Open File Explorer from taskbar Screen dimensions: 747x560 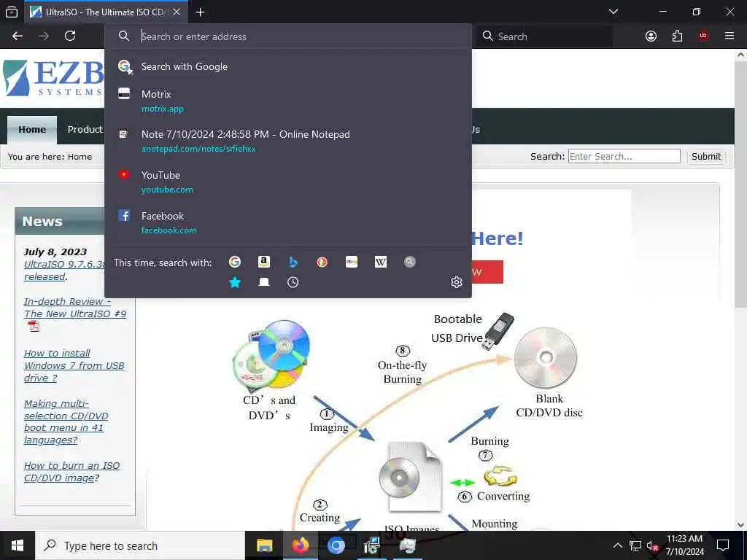(264, 545)
